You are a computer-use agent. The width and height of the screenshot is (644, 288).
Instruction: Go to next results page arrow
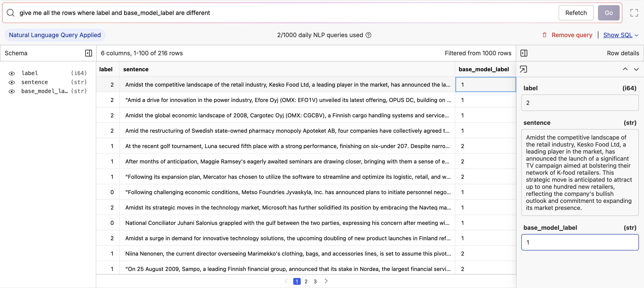(x=326, y=281)
